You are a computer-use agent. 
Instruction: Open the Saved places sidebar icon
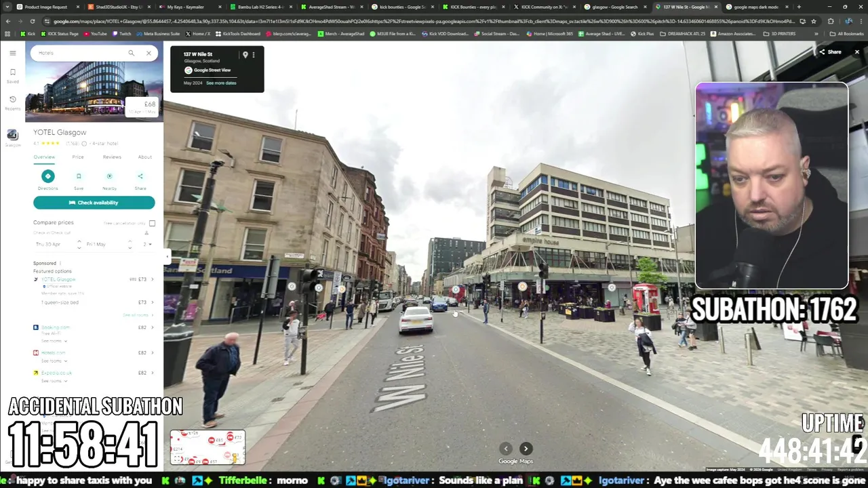click(12, 75)
